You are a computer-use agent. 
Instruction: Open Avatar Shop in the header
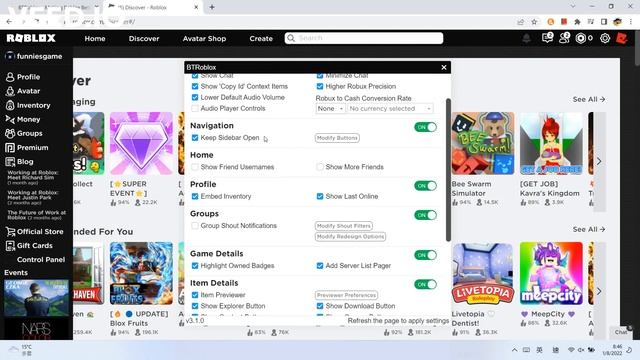pos(204,38)
